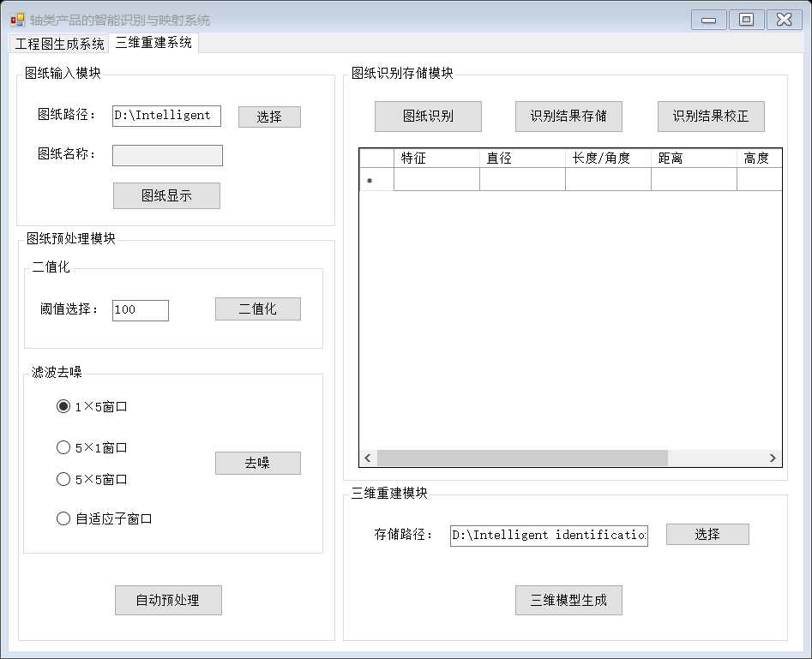The width and height of the screenshot is (812, 659).
Task: Click the table's horizontal scrollbar right arrow
Action: [x=772, y=458]
